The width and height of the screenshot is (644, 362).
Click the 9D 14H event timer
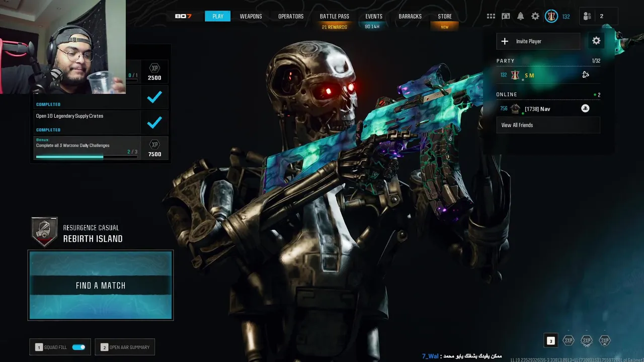[x=372, y=27]
